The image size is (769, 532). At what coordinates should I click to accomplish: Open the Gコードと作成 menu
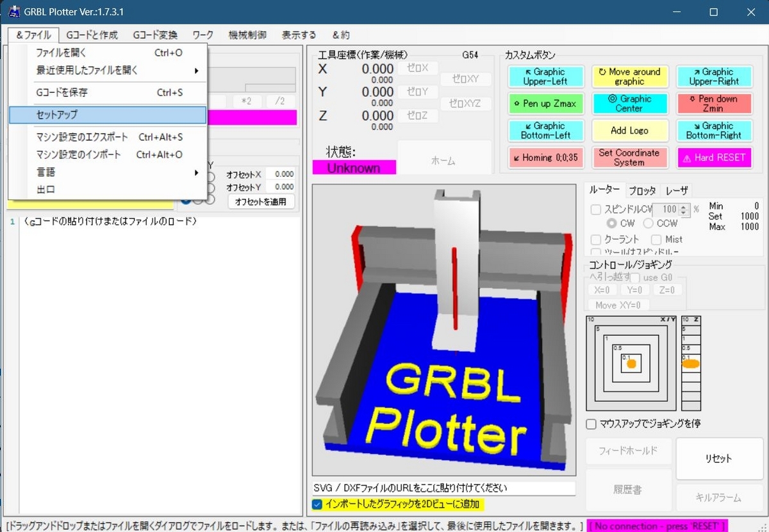92,35
